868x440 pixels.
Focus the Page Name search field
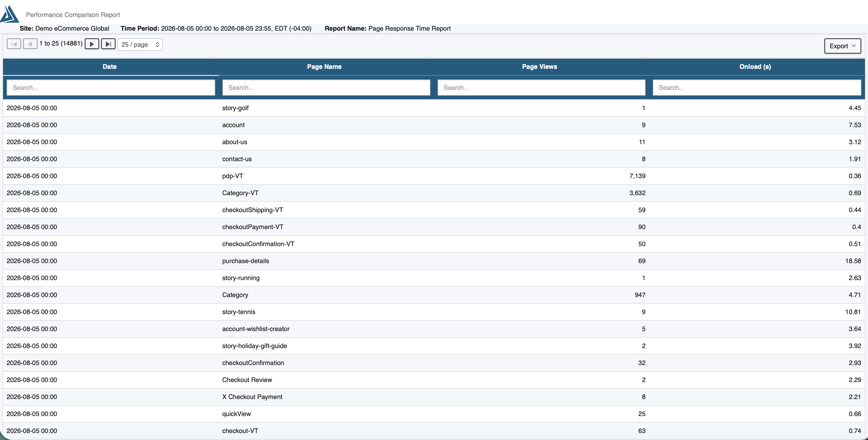pos(326,88)
